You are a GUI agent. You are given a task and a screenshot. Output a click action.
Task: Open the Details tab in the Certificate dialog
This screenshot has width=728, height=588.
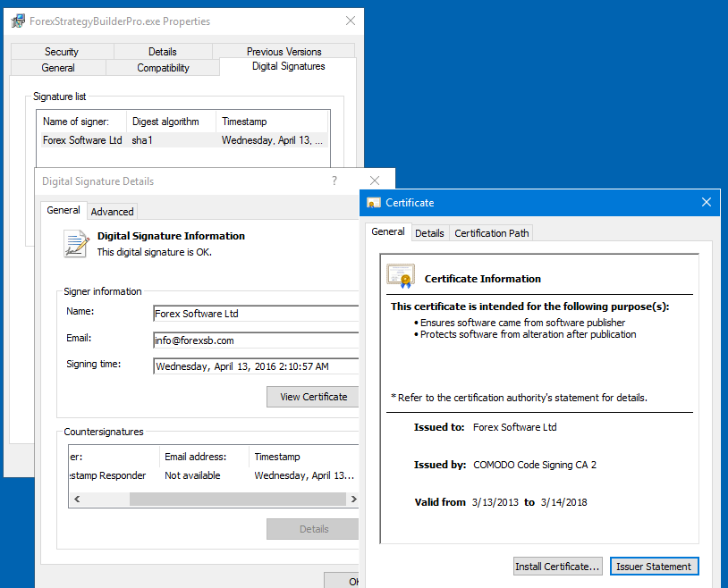[429, 232]
